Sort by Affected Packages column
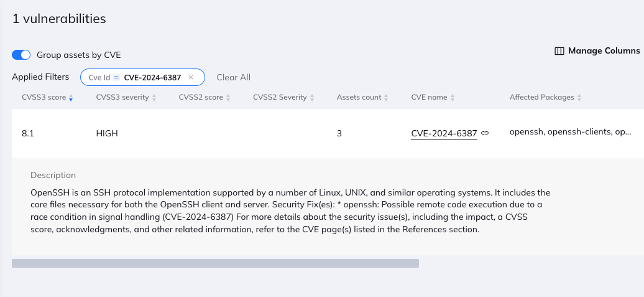The height and width of the screenshot is (297, 644). pos(545,97)
